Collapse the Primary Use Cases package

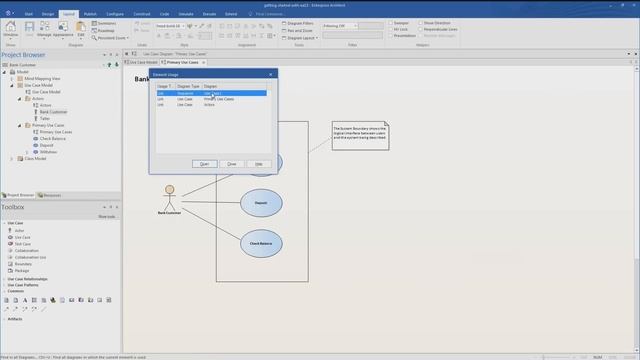(19, 125)
